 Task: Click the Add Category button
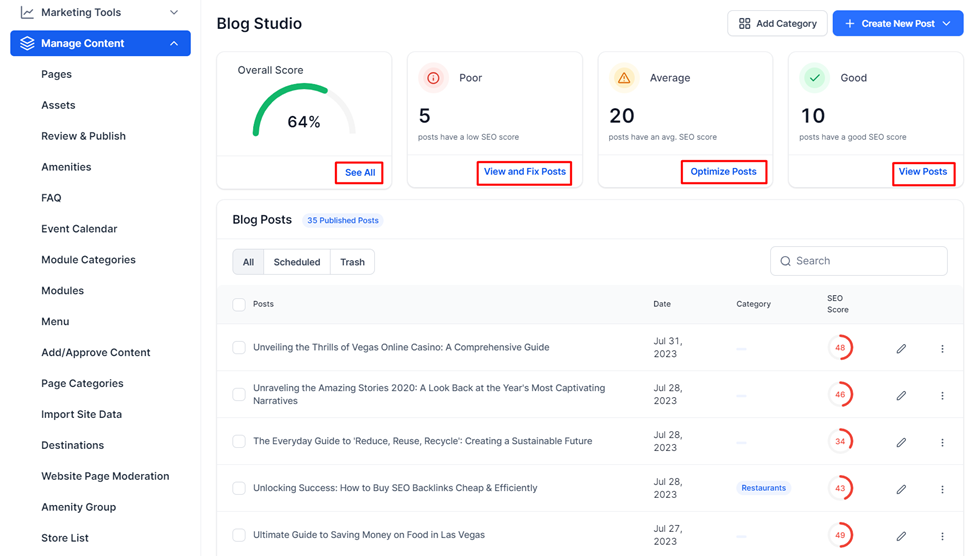[777, 24]
